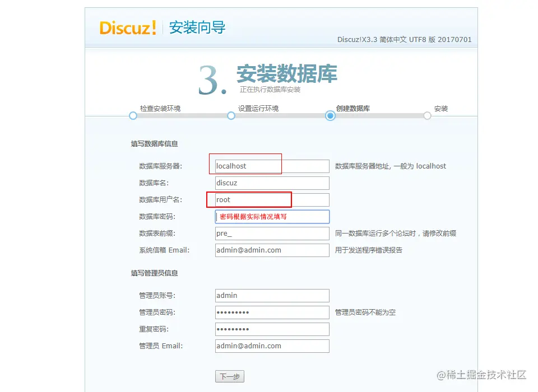The image size is (538, 392).
Task: Click the 正在执行数据库安装 subtitle
Action: point(270,90)
